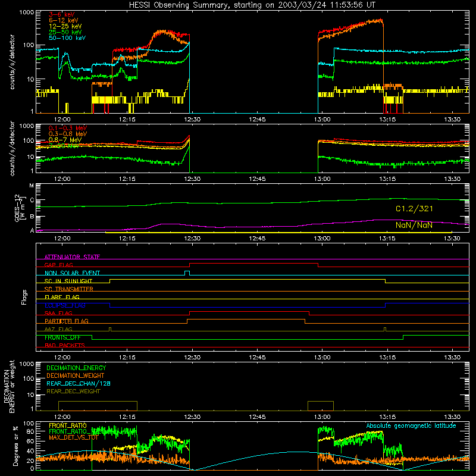Click the 1000 tick on top panel axis
This screenshot has width=476, height=476.
click(27, 12)
